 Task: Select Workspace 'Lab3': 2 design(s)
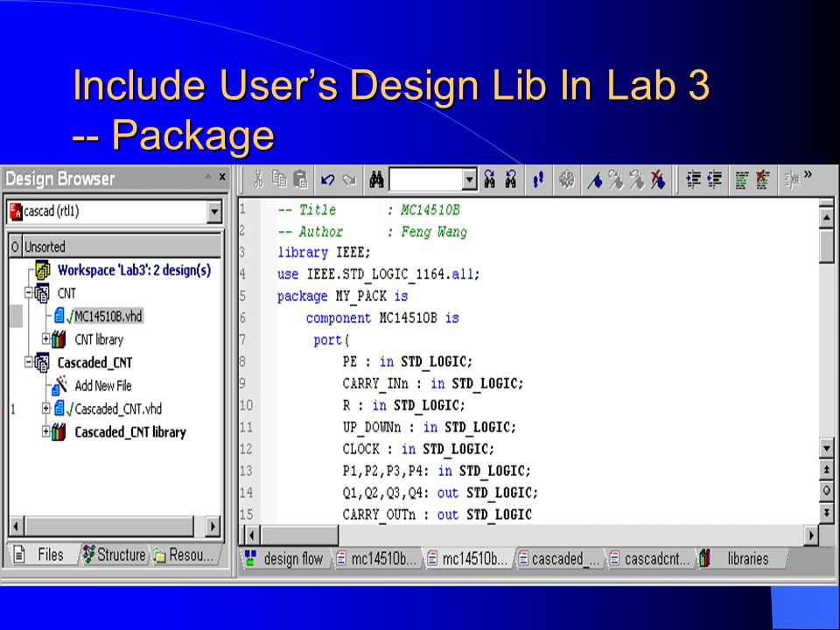(x=134, y=270)
